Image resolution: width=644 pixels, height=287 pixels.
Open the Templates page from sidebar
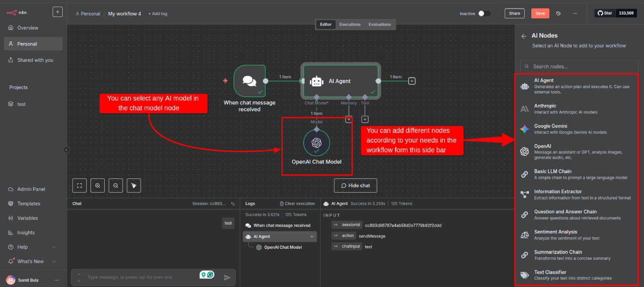click(29, 203)
